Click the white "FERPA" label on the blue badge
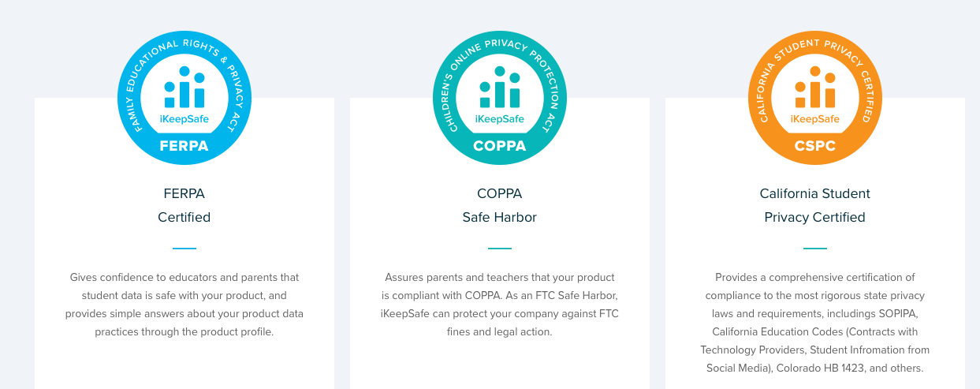The width and height of the screenshot is (980, 389). point(184,146)
